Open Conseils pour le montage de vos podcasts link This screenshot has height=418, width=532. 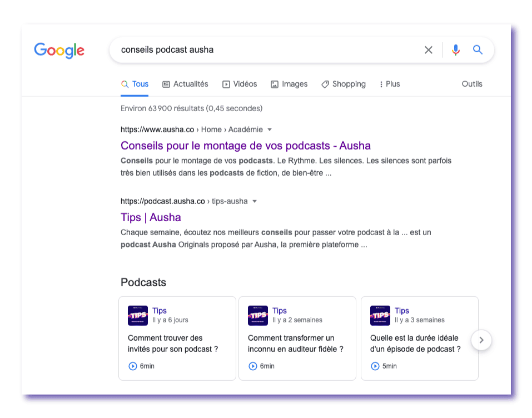pyautogui.click(x=246, y=146)
